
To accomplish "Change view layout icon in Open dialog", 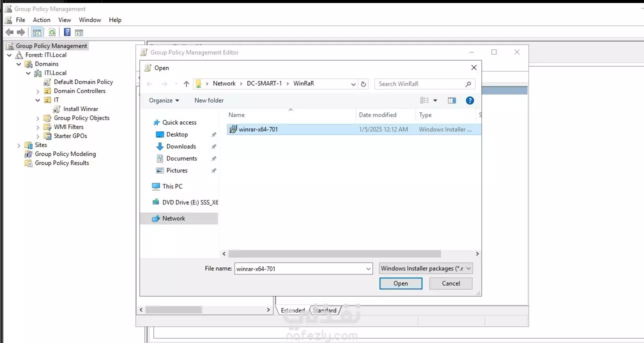I will [424, 100].
